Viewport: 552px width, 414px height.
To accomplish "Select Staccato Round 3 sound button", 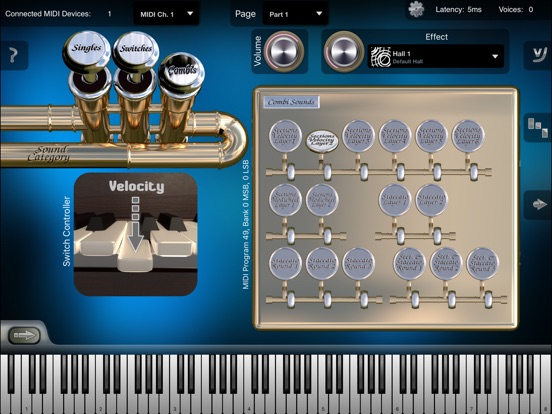I will pos(358,263).
